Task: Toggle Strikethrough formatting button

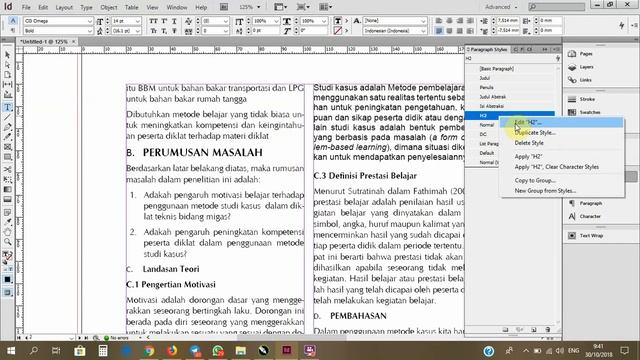Action: (174, 31)
